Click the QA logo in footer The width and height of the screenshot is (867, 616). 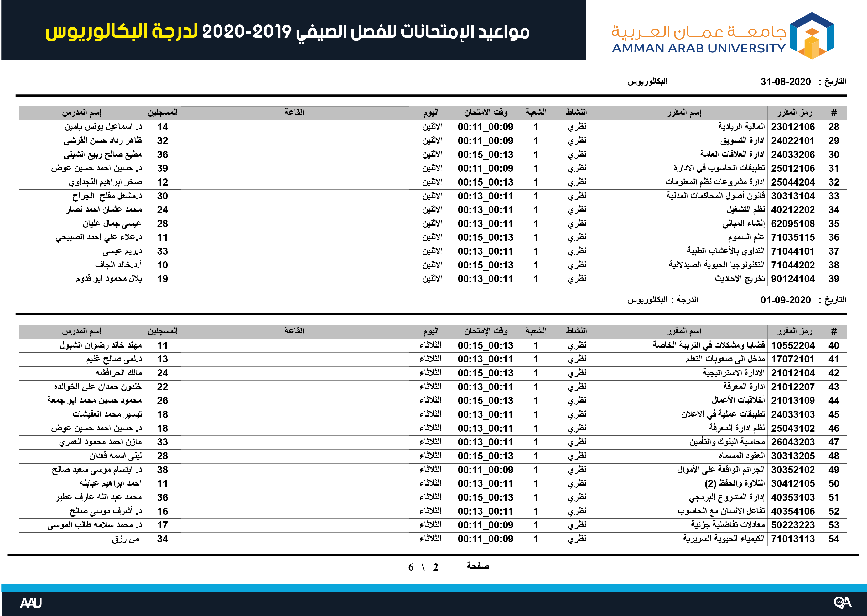(843, 602)
